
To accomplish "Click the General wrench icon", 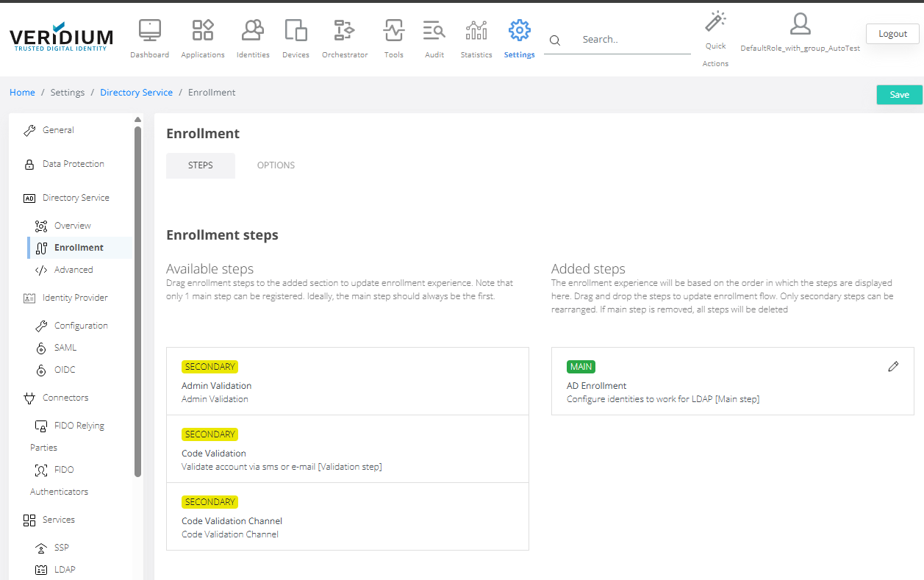I will click(29, 130).
